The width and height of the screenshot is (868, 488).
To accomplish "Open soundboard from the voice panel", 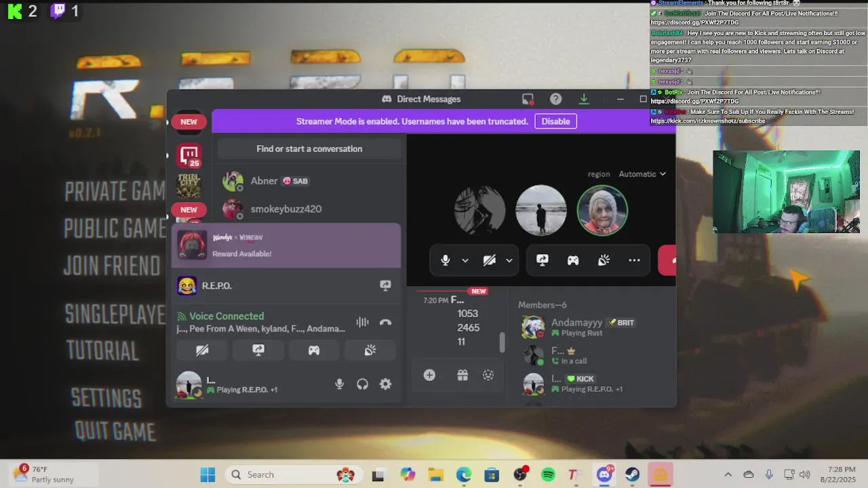I will click(x=370, y=350).
